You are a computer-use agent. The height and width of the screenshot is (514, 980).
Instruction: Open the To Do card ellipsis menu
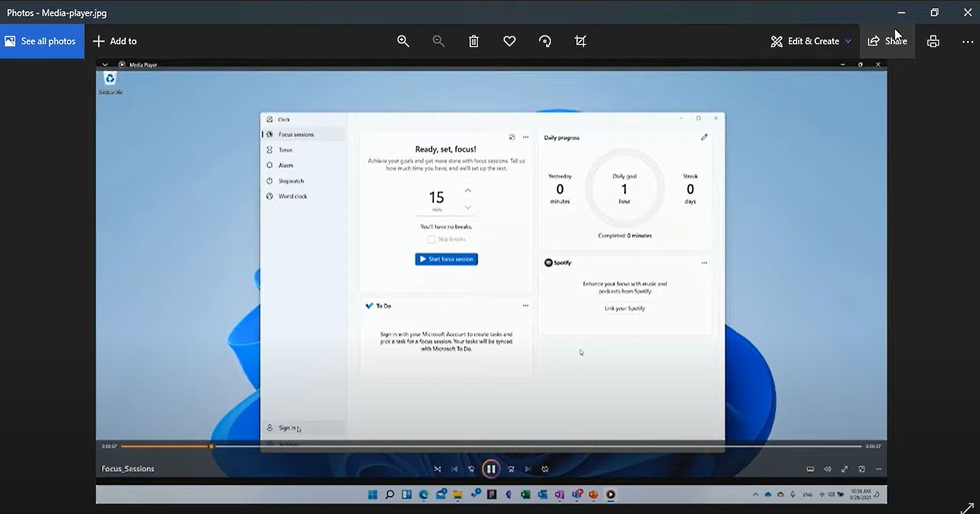point(526,305)
